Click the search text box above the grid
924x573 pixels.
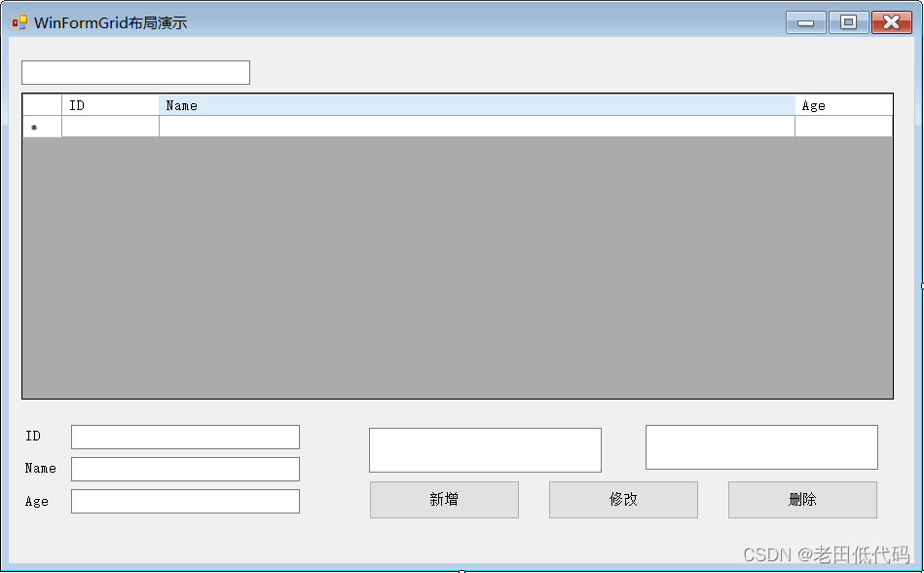[x=135, y=72]
